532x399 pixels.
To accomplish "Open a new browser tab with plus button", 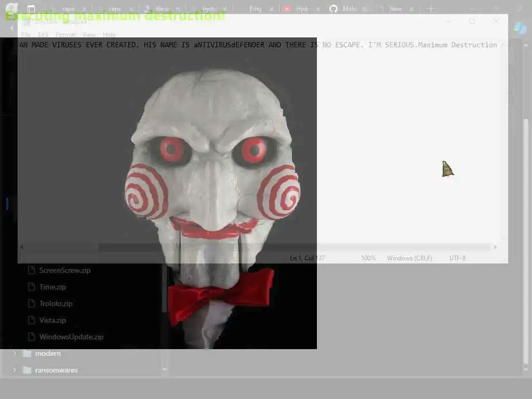I will click(x=431, y=9).
